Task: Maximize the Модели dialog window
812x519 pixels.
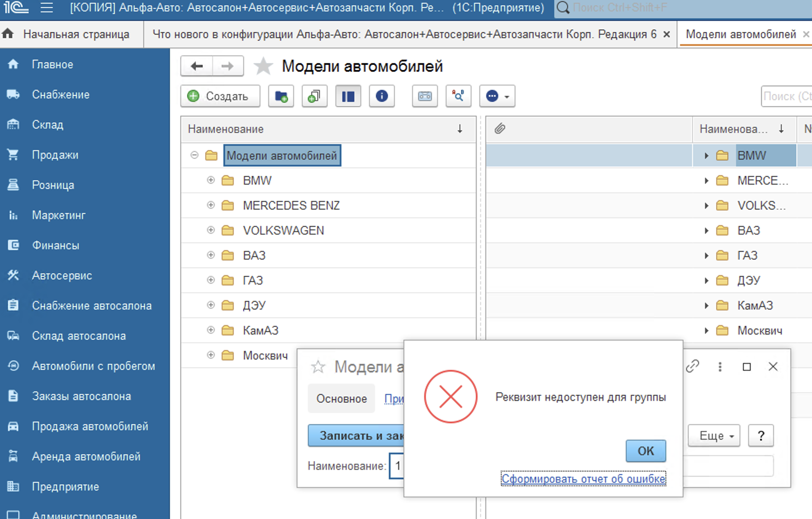Action: coord(747,366)
